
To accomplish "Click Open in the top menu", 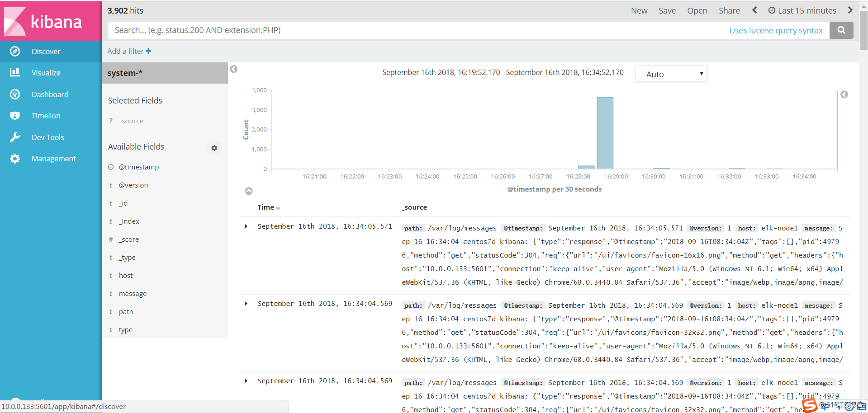I will (x=697, y=10).
